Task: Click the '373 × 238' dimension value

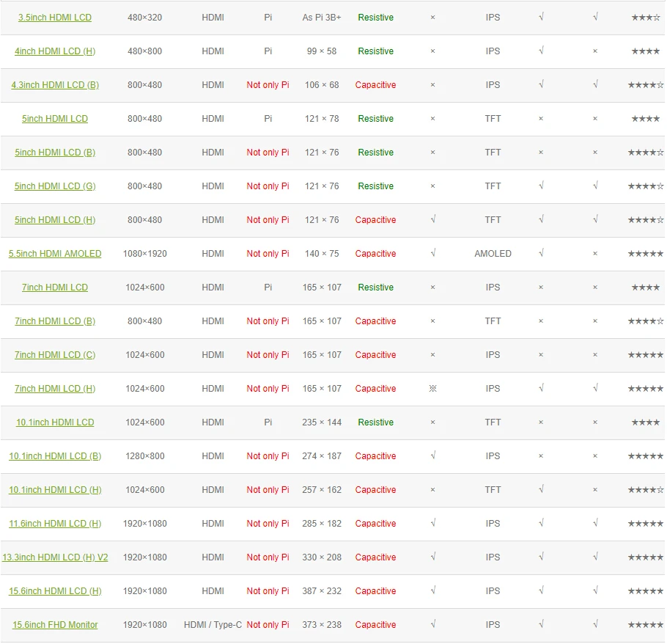Action: click(x=322, y=624)
